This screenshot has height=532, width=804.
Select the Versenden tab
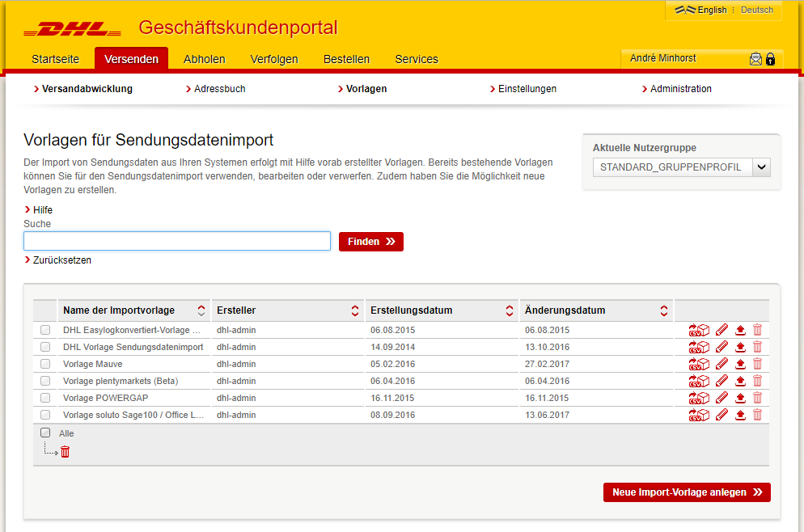(131, 59)
